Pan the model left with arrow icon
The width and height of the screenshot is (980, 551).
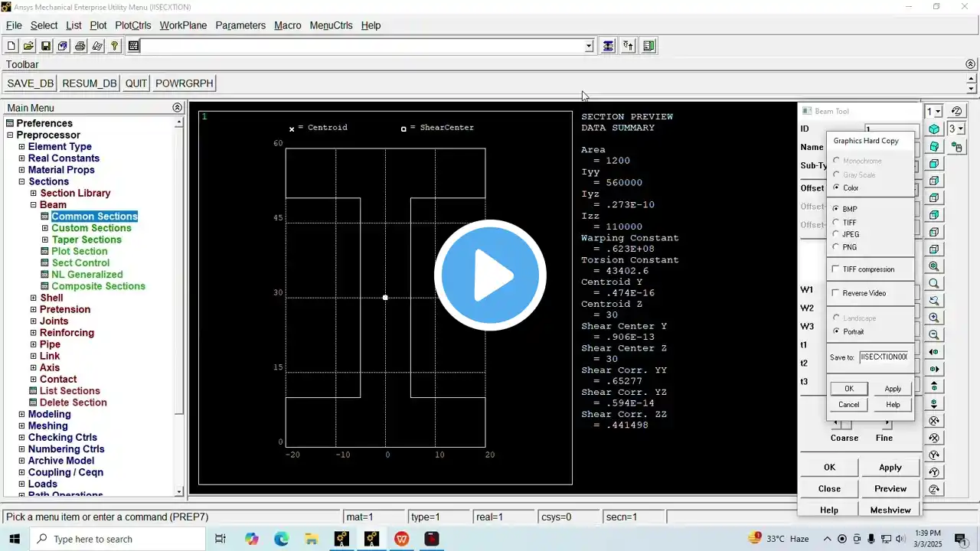934,352
